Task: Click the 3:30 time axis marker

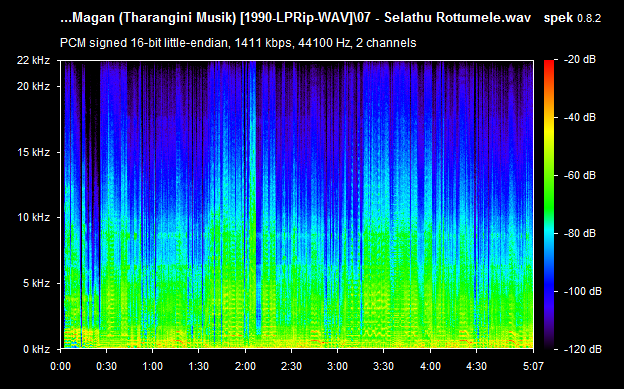Action: coord(384,366)
